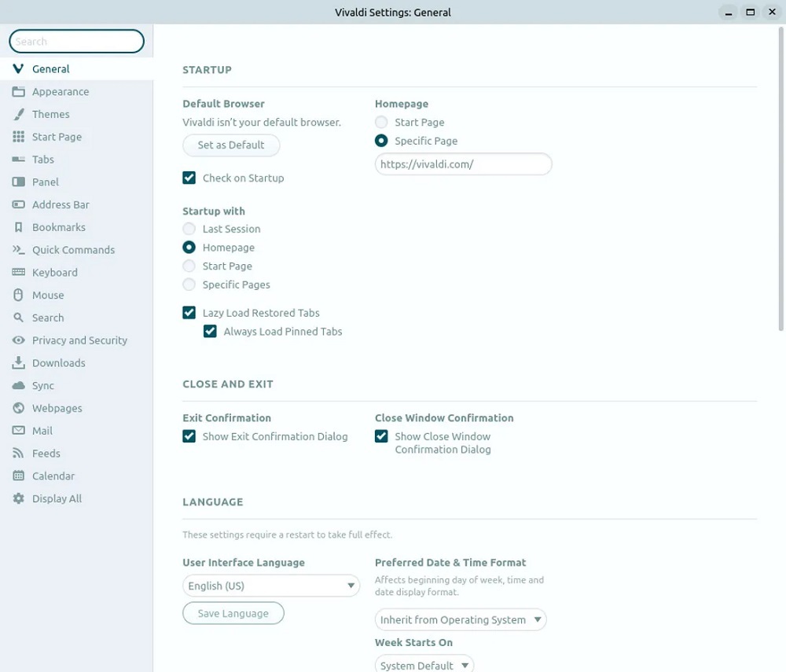The height and width of the screenshot is (672, 786).
Task: Click the Downloads arrow icon
Action: [18, 363]
